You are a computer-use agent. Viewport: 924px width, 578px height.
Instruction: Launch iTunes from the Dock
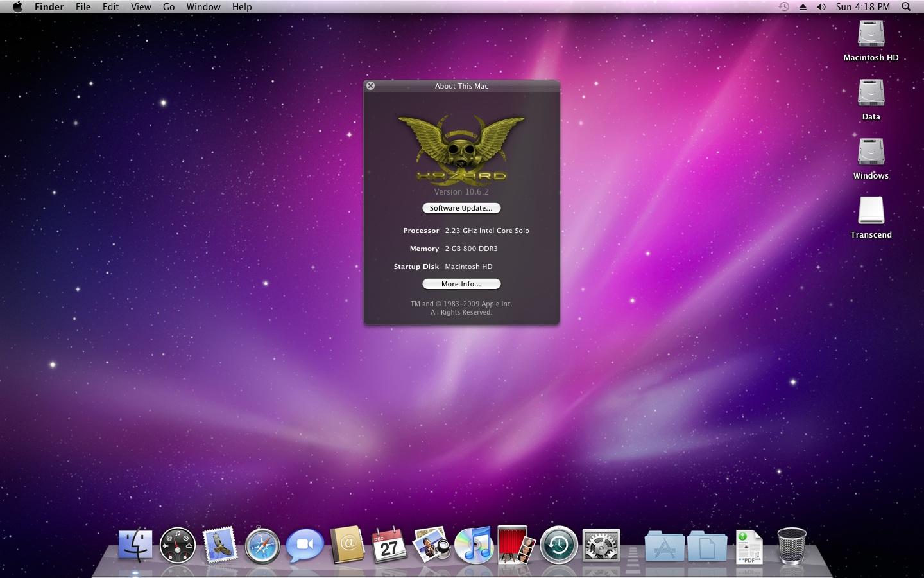click(x=474, y=545)
